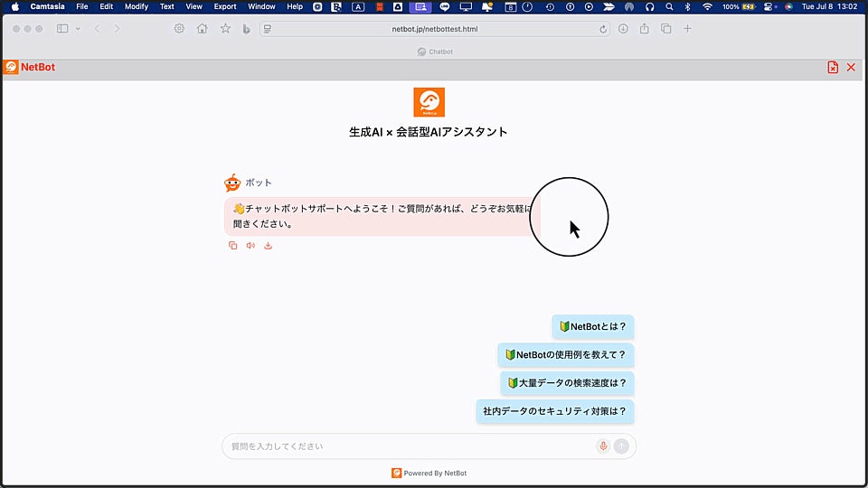Click the date and time in menu bar
The width and height of the screenshot is (868, 488).
coord(829,6)
